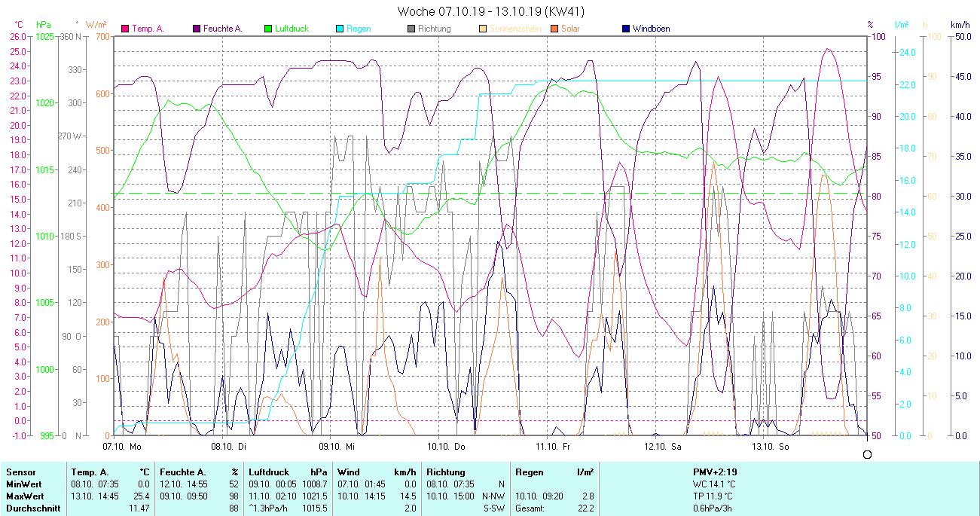Click the '09.10. Mi' date label on the x-axis
980x516 pixels.
[x=337, y=447]
